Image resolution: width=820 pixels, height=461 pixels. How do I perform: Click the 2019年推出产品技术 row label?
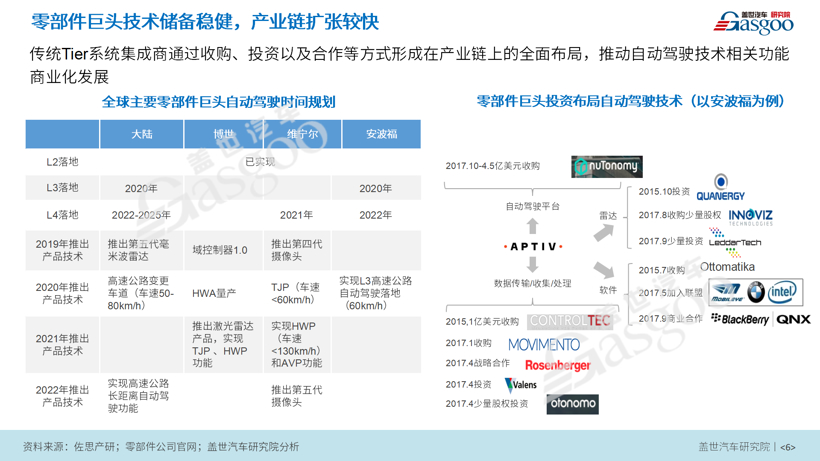point(62,250)
